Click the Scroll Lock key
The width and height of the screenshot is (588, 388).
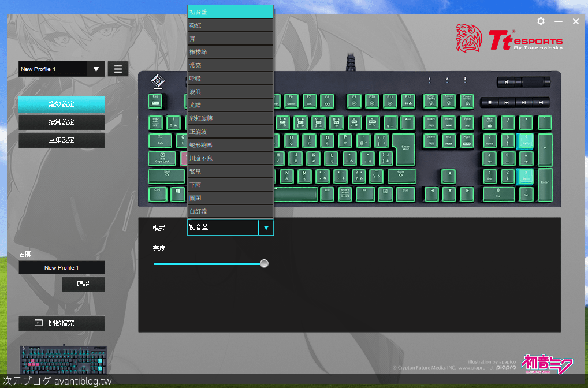click(x=449, y=101)
